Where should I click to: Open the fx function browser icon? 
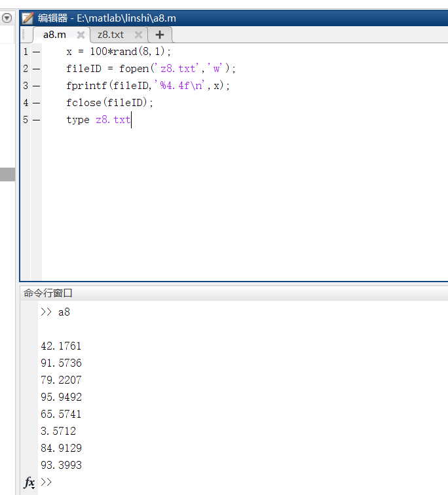[x=29, y=483]
